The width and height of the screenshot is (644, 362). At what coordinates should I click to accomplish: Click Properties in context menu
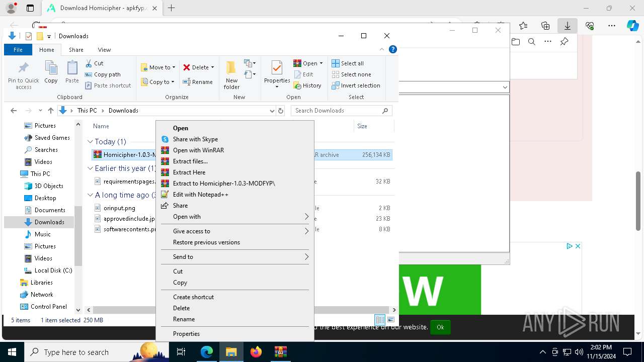point(235,334)
